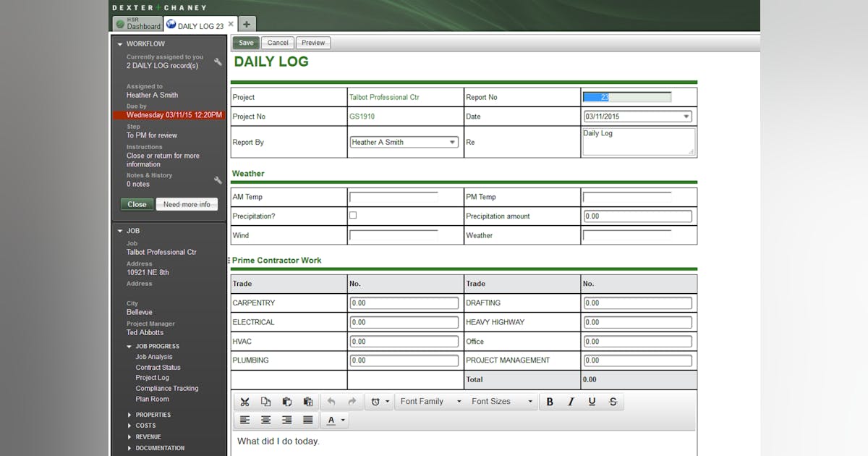Screen dimensions: 868x456
Task: Select the Paste icon in editor toolbar
Action: click(287, 402)
